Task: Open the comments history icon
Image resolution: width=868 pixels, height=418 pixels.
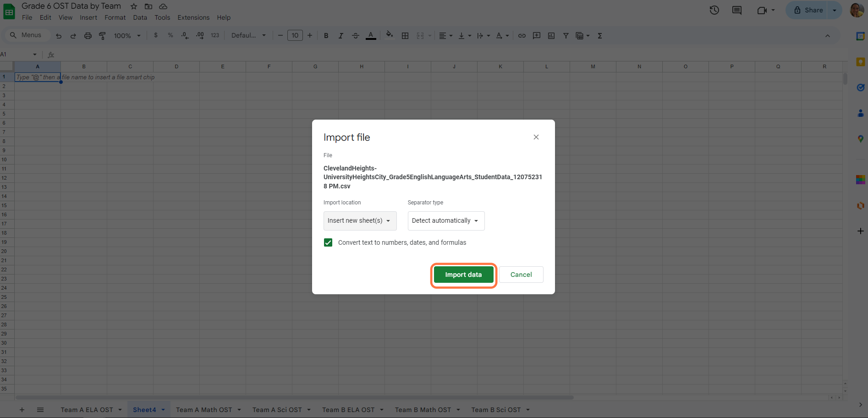Action: coord(737,10)
